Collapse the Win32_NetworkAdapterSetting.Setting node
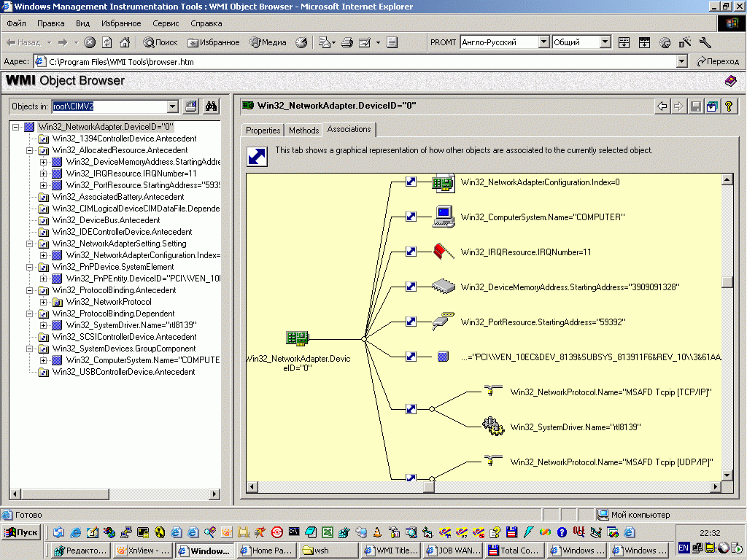The width and height of the screenshot is (747, 560). pyautogui.click(x=29, y=244)
